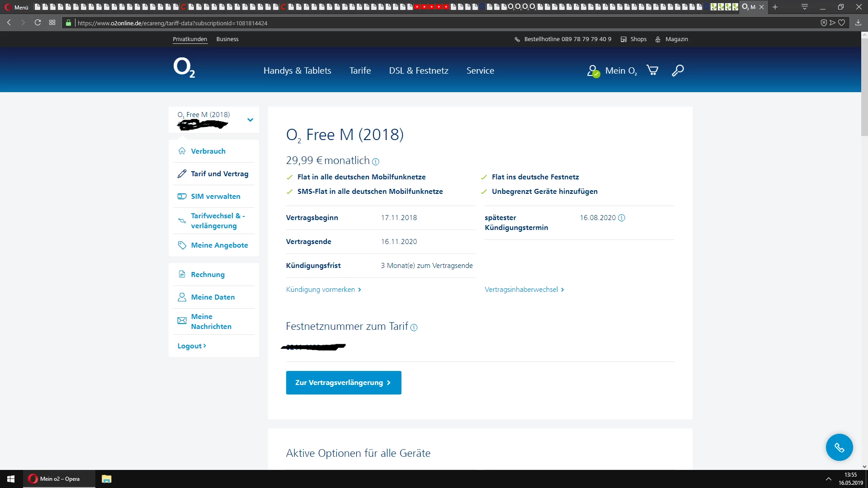Click the O2 logo
This screenshot has width=868, height=488.
click(184, 68)
